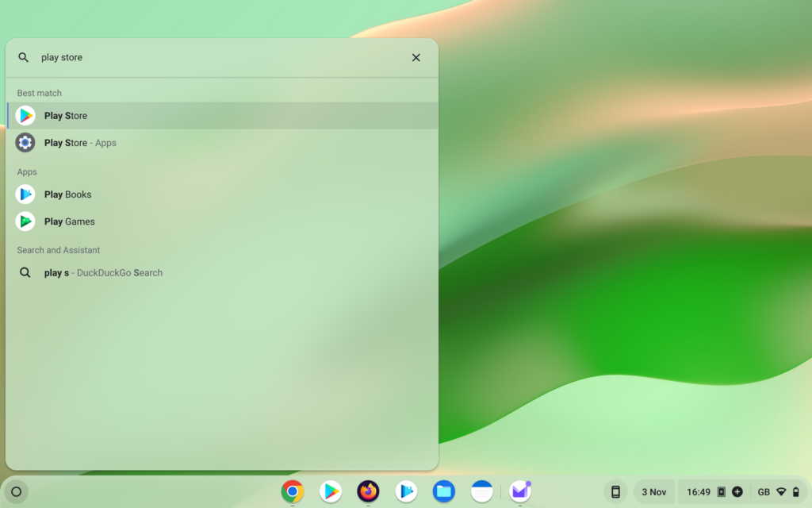Clear the launcher search with the X button
This screenshot has height=508, width=812.
pos(416,57)
